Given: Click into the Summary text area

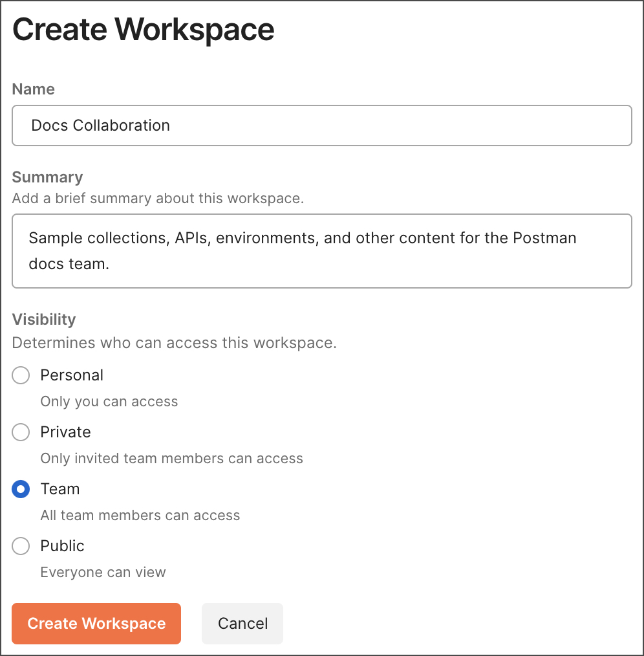Looking at the screenshot, I should pyautogui.click(x=322, y=251).
